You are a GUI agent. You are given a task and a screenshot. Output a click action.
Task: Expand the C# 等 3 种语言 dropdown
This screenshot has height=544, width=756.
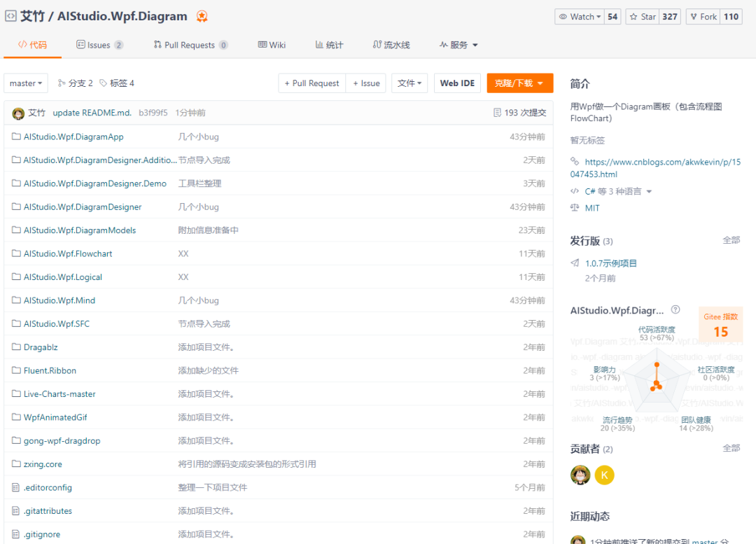pos(617,191)
